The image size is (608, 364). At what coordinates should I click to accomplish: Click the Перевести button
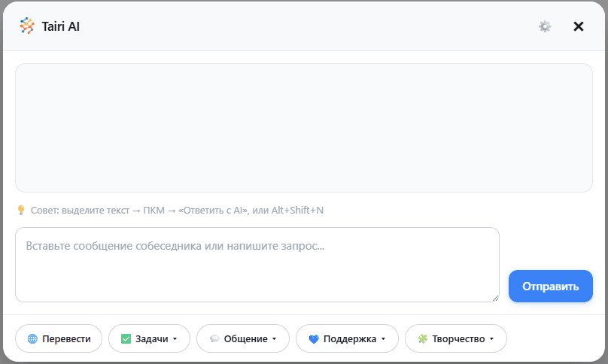click(x=59, y=338)
